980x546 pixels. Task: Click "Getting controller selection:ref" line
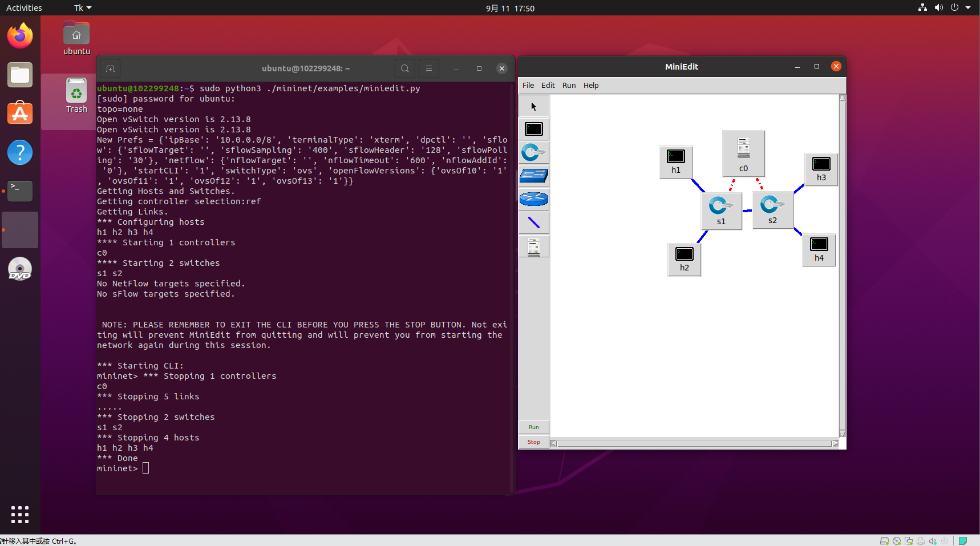click(x=179, y=201)
